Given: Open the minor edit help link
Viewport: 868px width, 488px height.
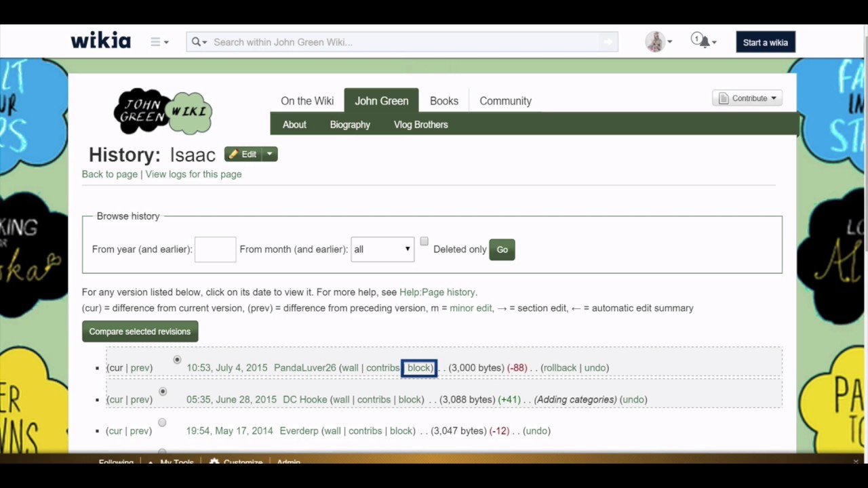Looking at the screenshot, I should 471,308.
